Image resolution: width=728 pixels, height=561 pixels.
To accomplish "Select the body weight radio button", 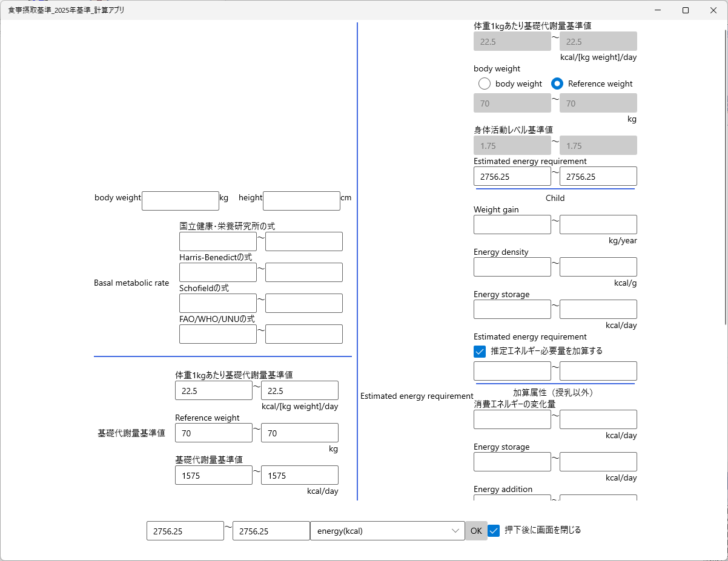I will (485, 84).
